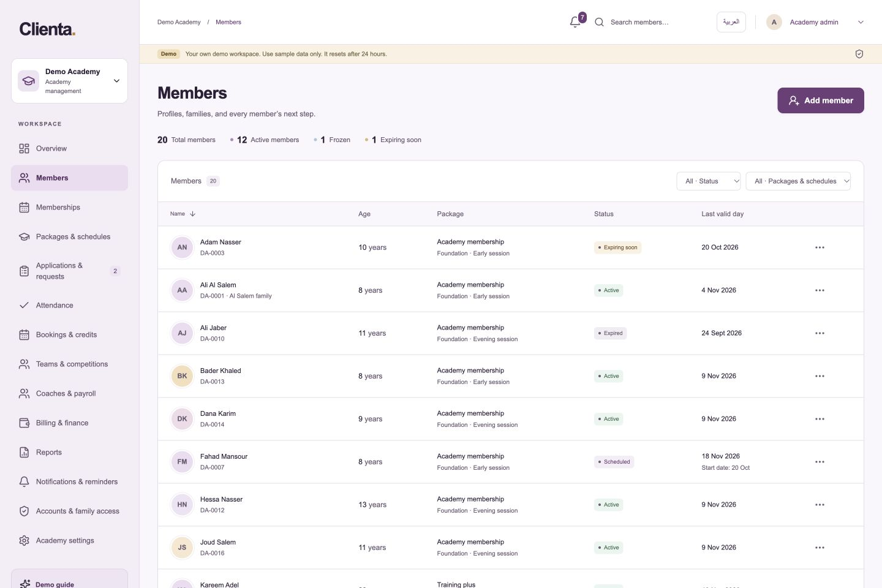
Task: Open row actions for Hessa Nasser
Action: point(820,505)
